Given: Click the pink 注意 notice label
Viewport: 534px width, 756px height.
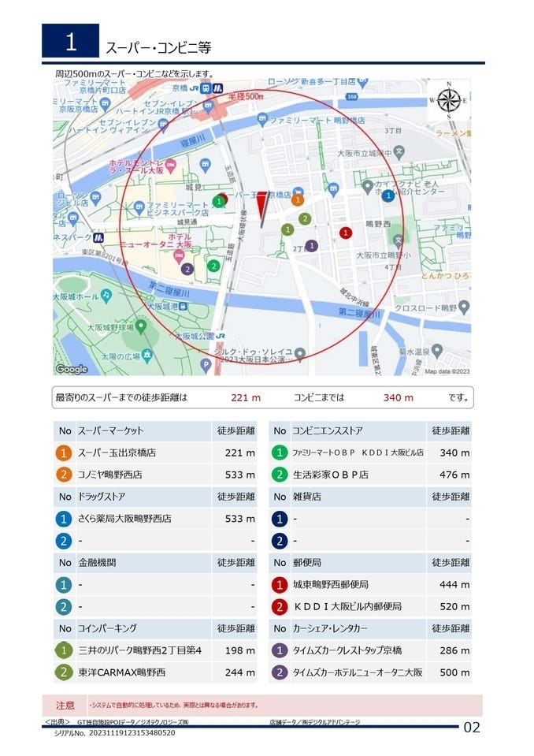Looking at the screenshot, I should click(x=65, y=705).
